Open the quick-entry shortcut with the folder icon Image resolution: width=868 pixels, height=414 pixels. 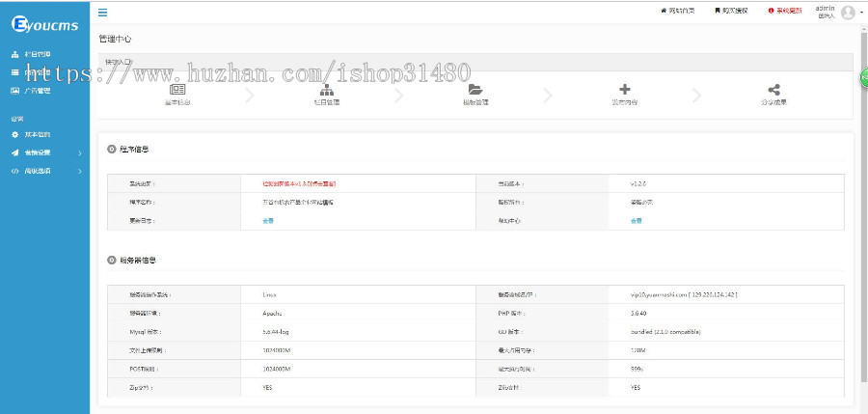(475, 95)
